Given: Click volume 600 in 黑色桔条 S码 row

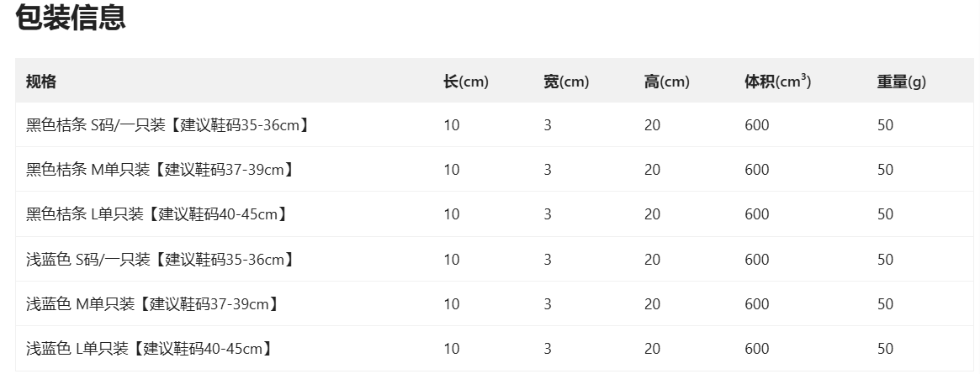Looking at the screenshot, I should pos(756,125).
